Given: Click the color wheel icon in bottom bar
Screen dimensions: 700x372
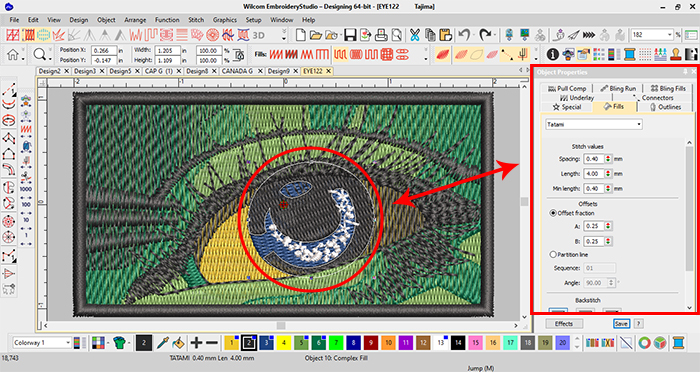Looking at the screenshot, I should coord(644,343).
